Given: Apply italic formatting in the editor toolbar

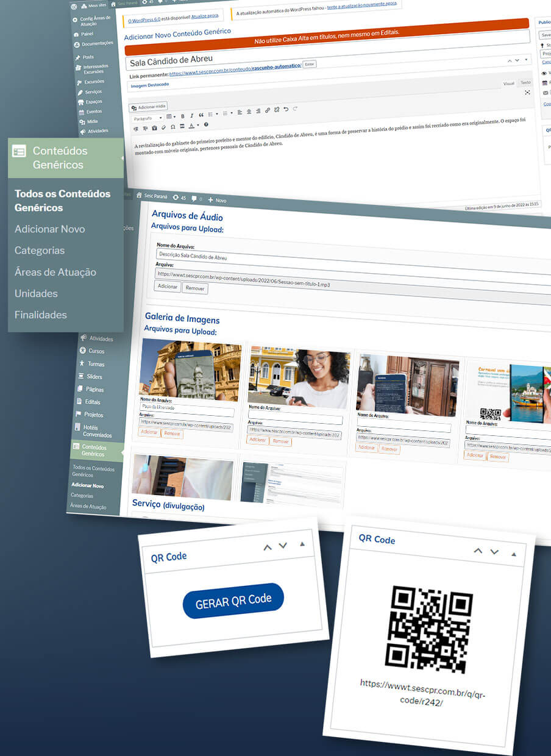Looking at the screenshot, I should [x=191, y=115].
